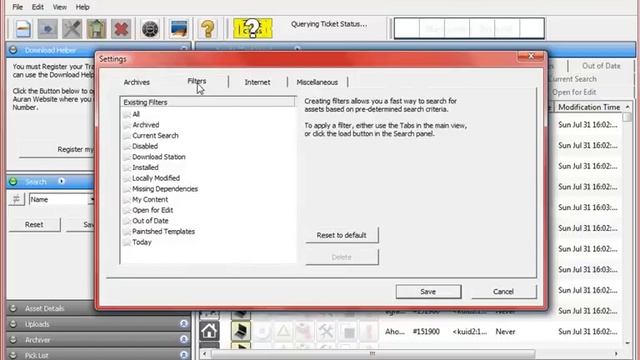Click the laptop icon in asset row
This screenshot has width=640, height=360.
pos(241,331)
